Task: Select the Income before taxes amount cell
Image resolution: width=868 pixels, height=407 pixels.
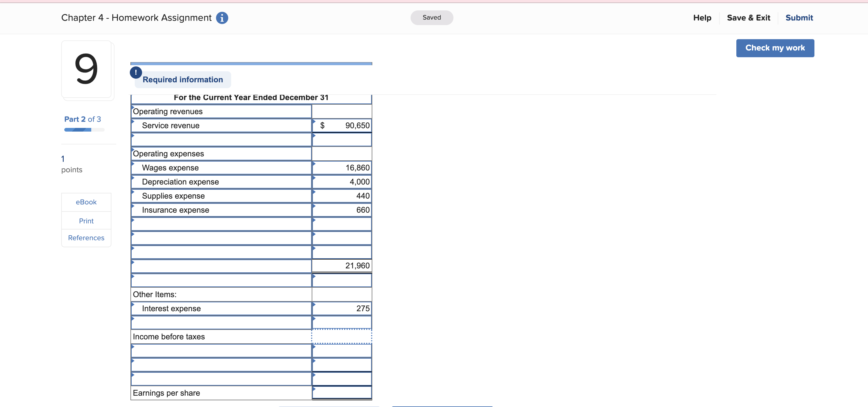Action: pos(342,336)
